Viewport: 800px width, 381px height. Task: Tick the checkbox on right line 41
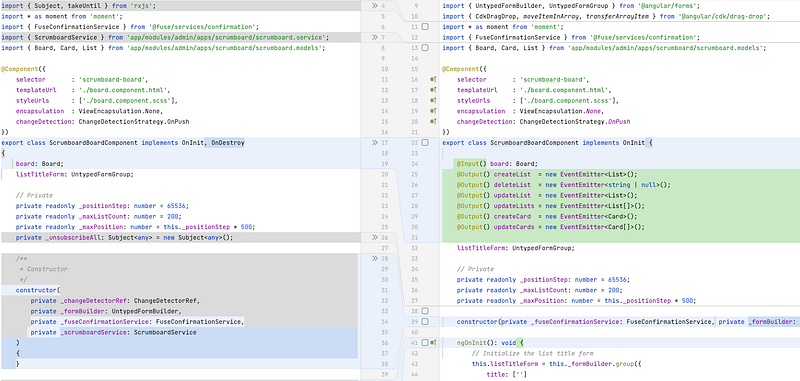pos(424,343)
